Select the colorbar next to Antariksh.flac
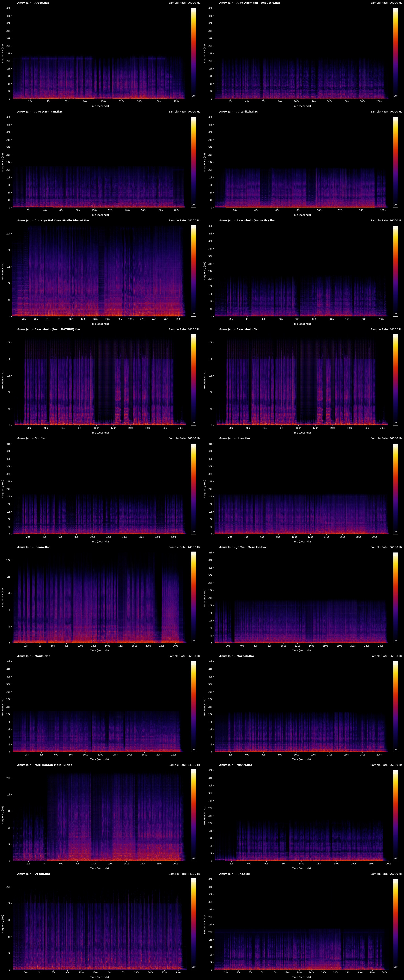The image size is (404, 980). coord(396,162)
